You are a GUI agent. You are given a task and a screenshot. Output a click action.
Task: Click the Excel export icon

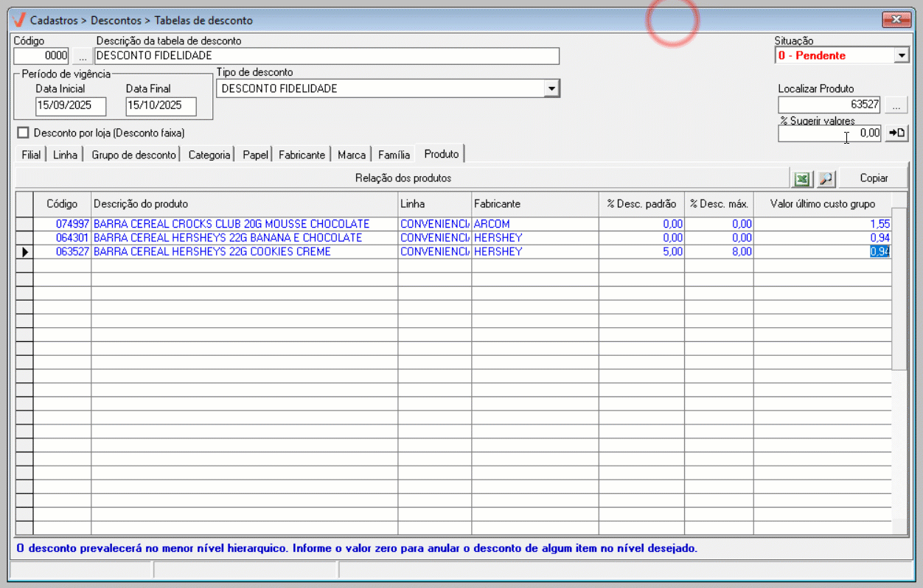801,178
